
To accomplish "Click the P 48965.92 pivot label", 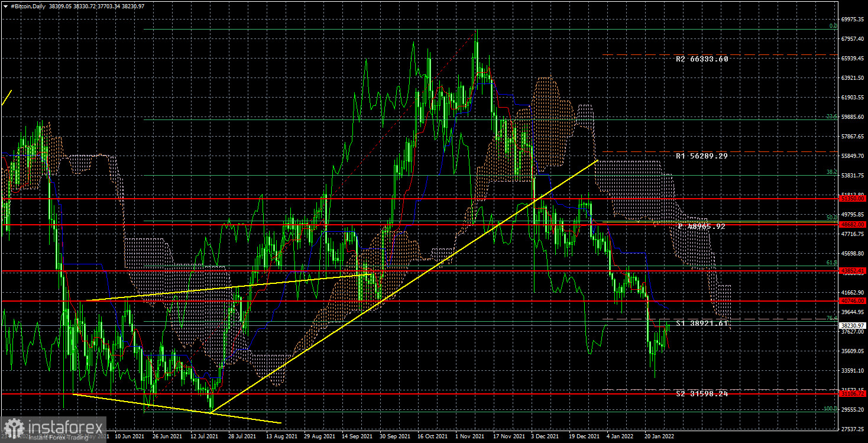I will click(701, 227).
